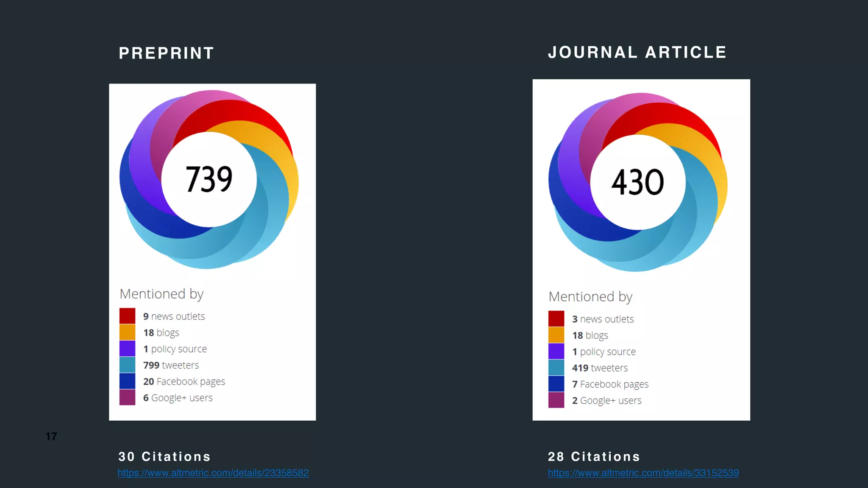Select '1 policy source' in the preprint panel

[x=175, y=349]
